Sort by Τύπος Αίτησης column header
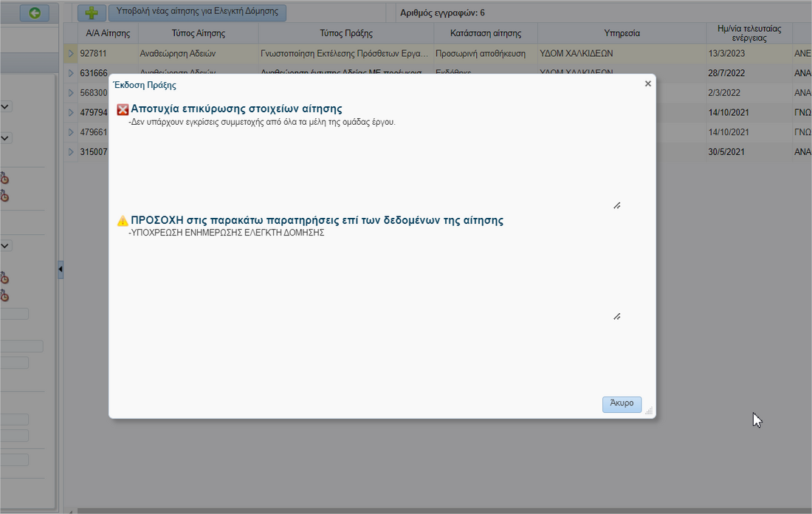Viewport: 812px width, 514px height. (x=198, y=33)
